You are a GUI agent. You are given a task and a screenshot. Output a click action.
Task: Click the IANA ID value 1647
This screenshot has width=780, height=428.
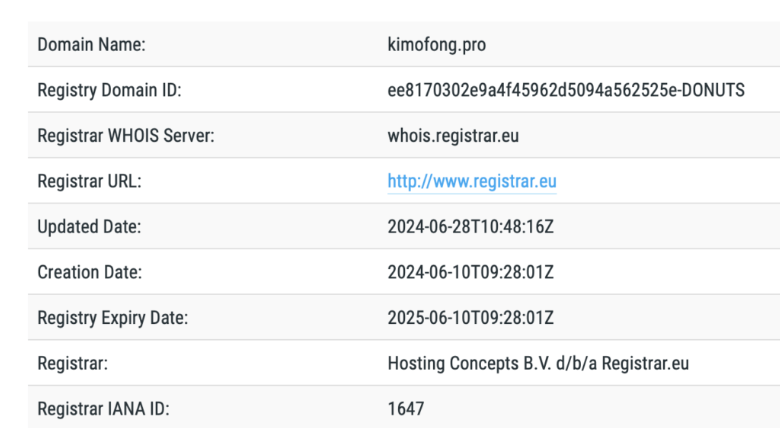click(406, 409)
